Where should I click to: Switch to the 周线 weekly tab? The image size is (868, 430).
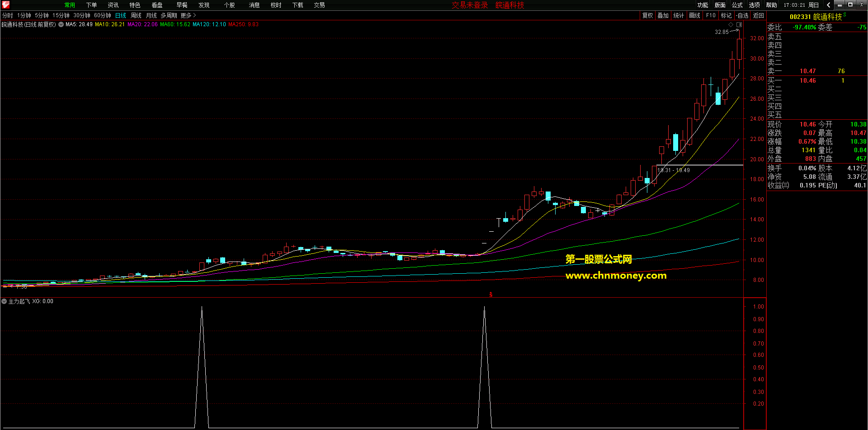[x=136, y=15]
